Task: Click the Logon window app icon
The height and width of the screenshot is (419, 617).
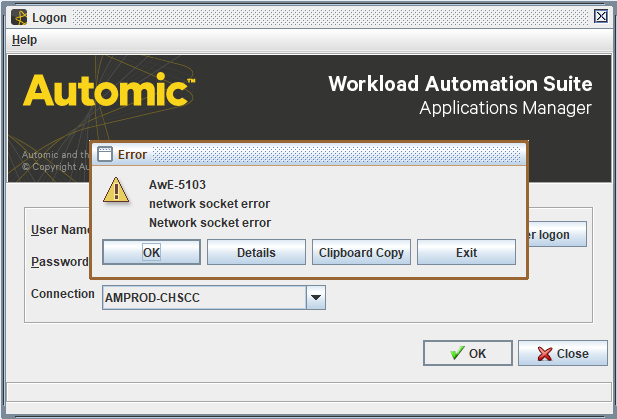Action: [x=19, y=17]
